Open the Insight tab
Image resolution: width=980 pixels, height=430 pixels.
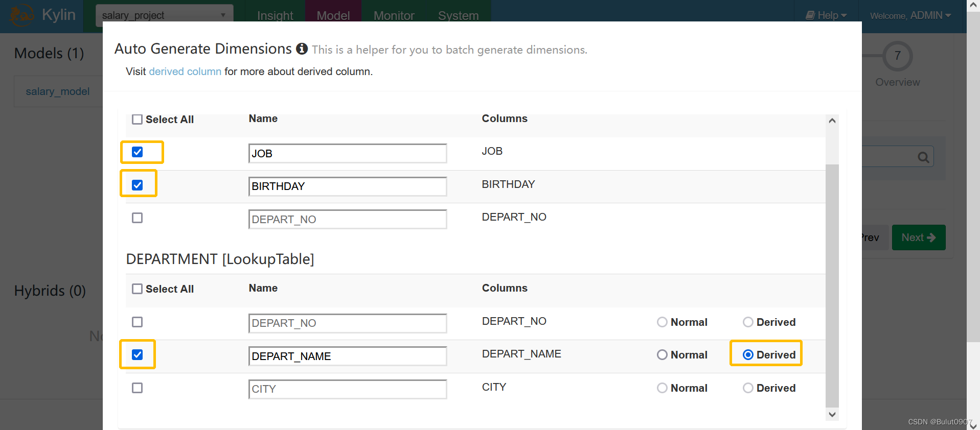[x=275, y=15]
